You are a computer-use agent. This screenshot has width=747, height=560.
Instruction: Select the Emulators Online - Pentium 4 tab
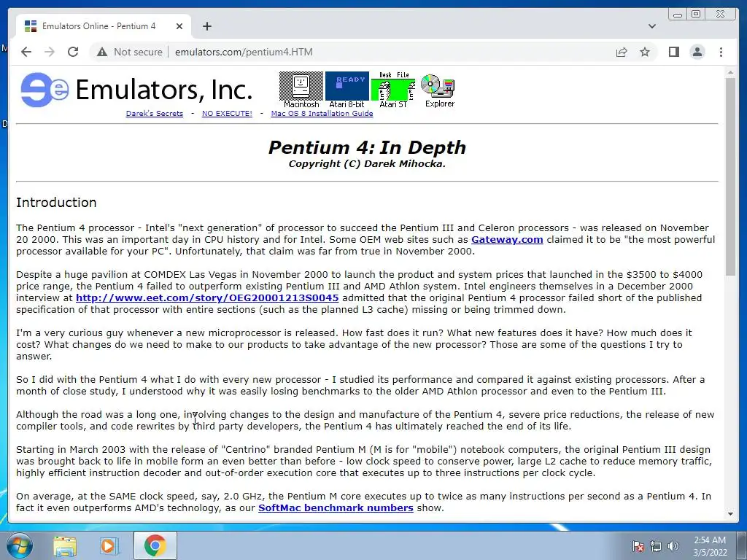[104, 26]
